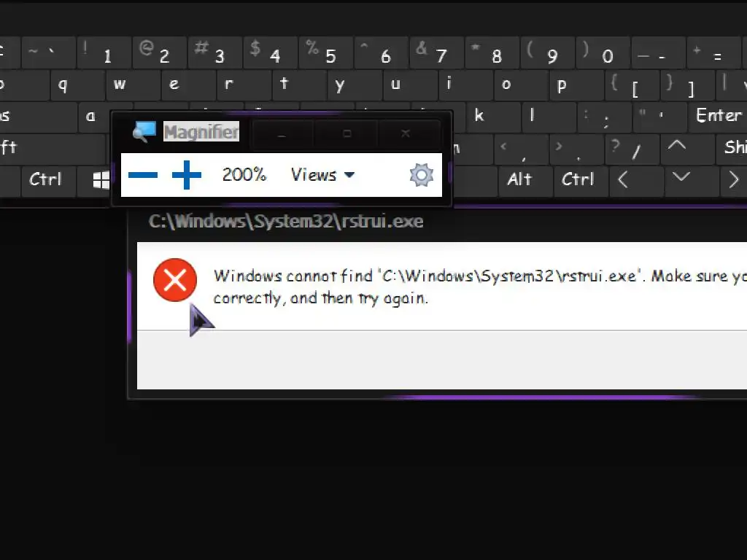The width and height of the screenshot is (747, 560).
Task: Tap the 6 key with caret symbol
Action: (x=381, y=52)
